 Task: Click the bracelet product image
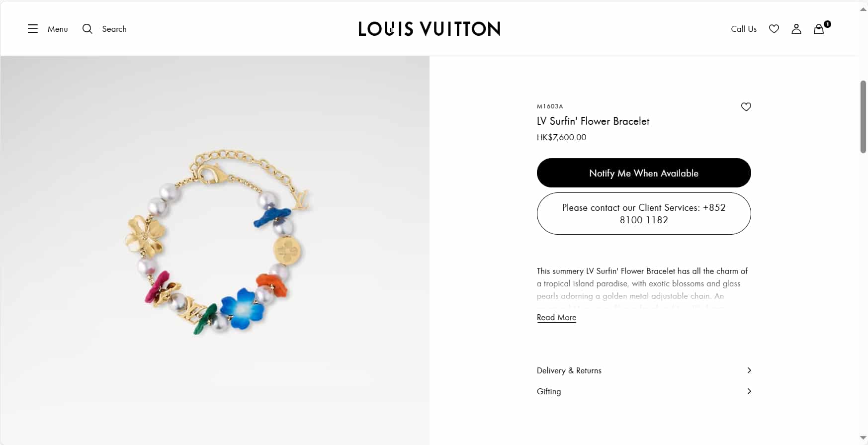tap(215, 241)
